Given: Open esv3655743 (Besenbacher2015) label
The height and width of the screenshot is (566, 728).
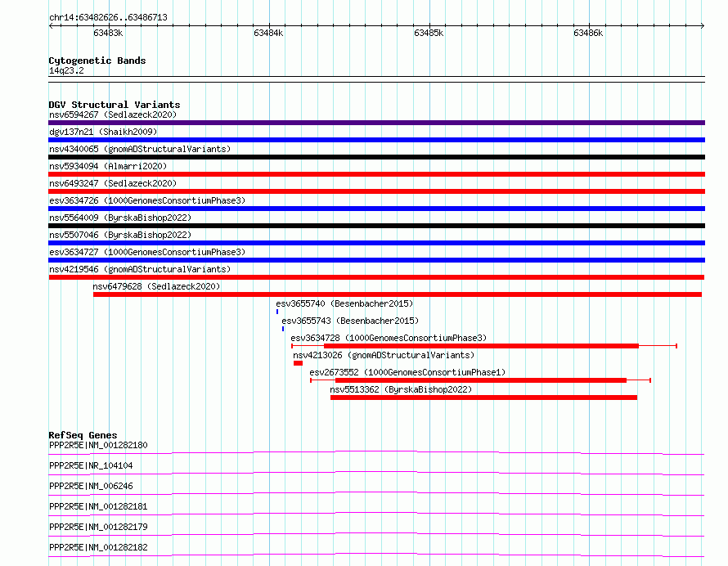Looking at the screenshot, I should coord(350,321).
